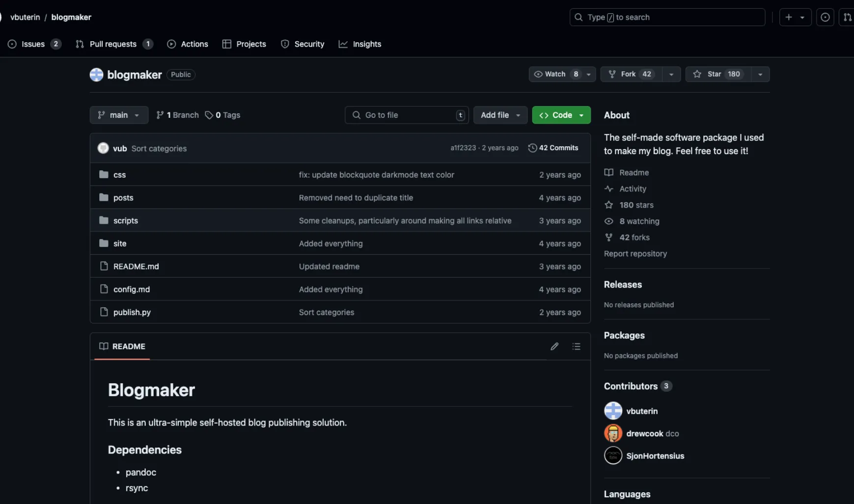Open the publish.py file
Viewport: 854px width, 504px height.
coord(132,313)
